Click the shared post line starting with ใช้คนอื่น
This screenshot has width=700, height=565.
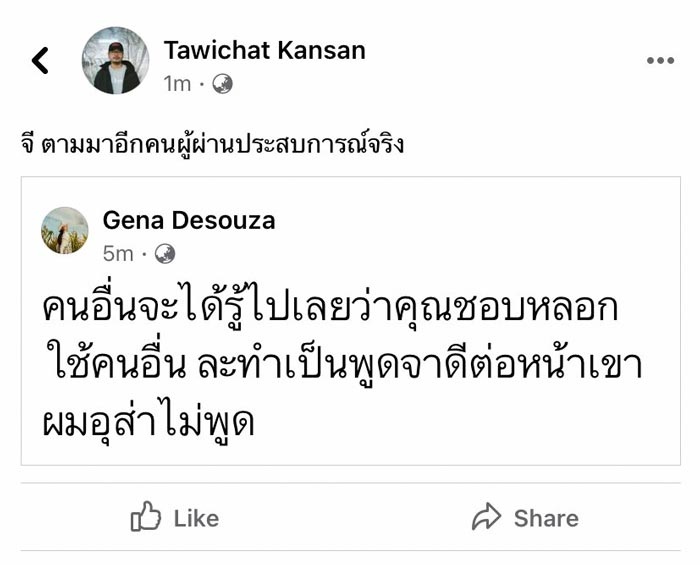coord(340,365)
